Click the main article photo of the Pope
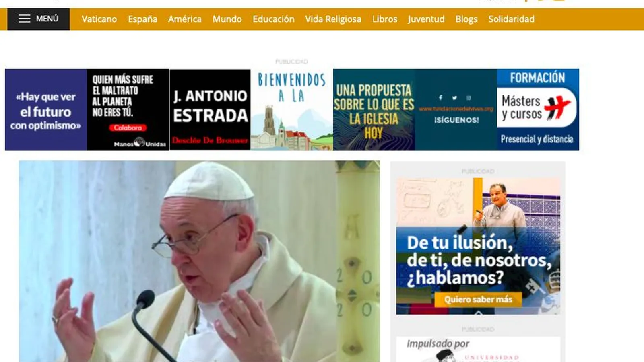 point(199,261)
